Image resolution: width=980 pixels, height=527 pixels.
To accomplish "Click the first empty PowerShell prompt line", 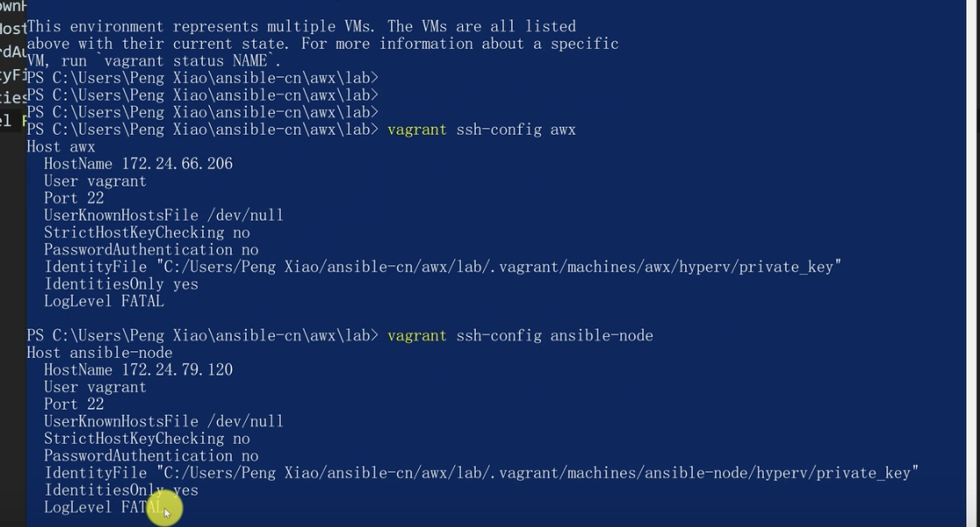I will [202, 78].
